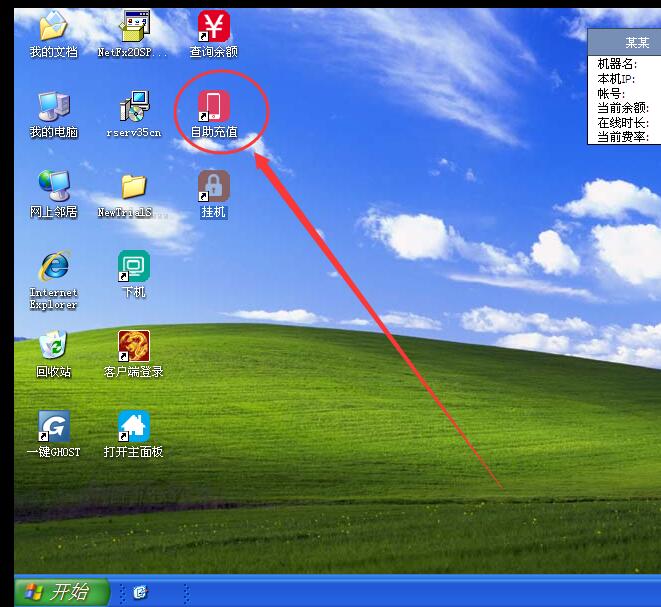661x607 pixels.
Task: Click the 在线时长 label in info panel
Action: tap(623, 123)
